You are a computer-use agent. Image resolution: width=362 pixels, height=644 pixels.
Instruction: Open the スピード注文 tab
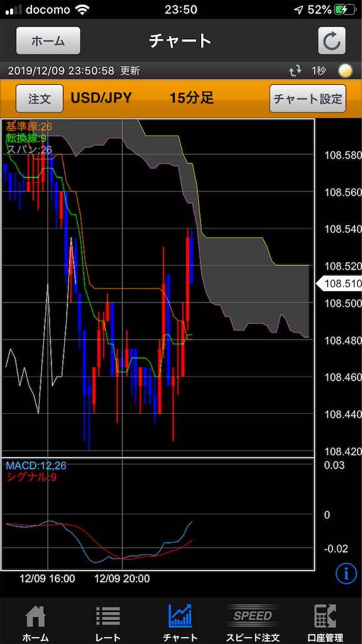[x=253, y=623]
